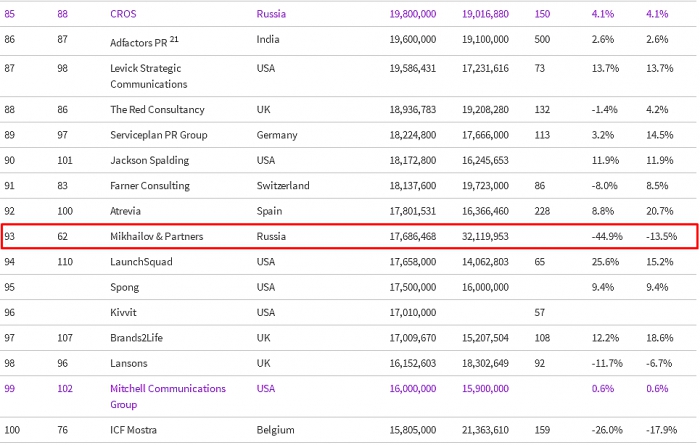The width and height of the screenshot is (700, 445).
Task: Open the CROS agency link
Action: point(126,15)
